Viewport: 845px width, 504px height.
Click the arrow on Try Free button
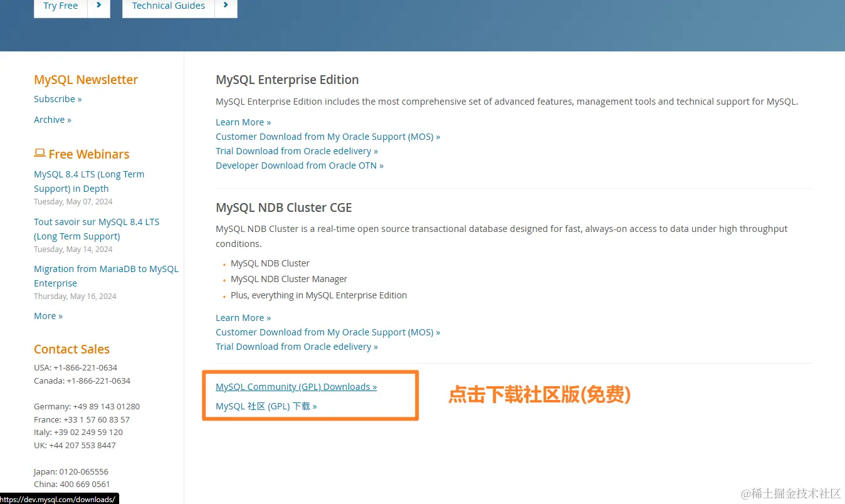click(99, 6)
